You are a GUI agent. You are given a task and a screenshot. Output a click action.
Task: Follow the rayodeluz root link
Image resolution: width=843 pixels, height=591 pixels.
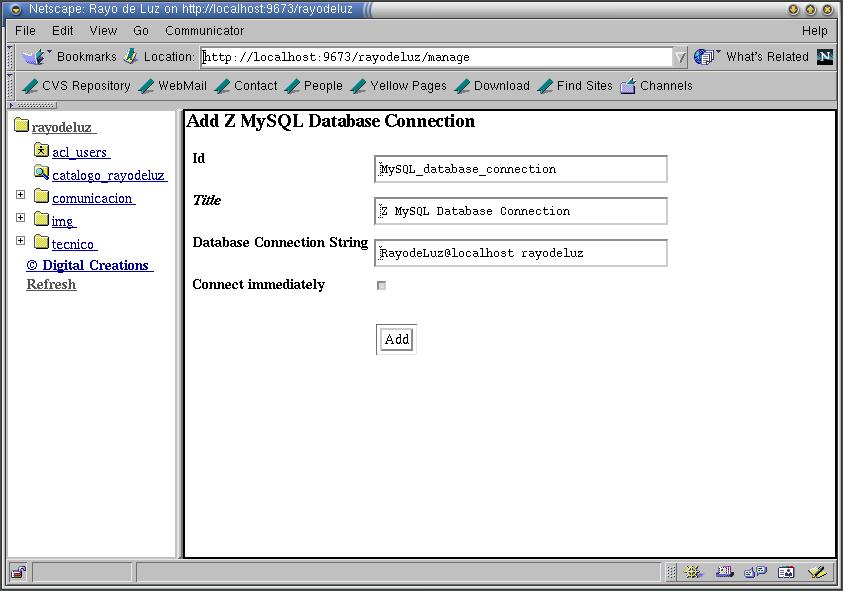(62, 127)
